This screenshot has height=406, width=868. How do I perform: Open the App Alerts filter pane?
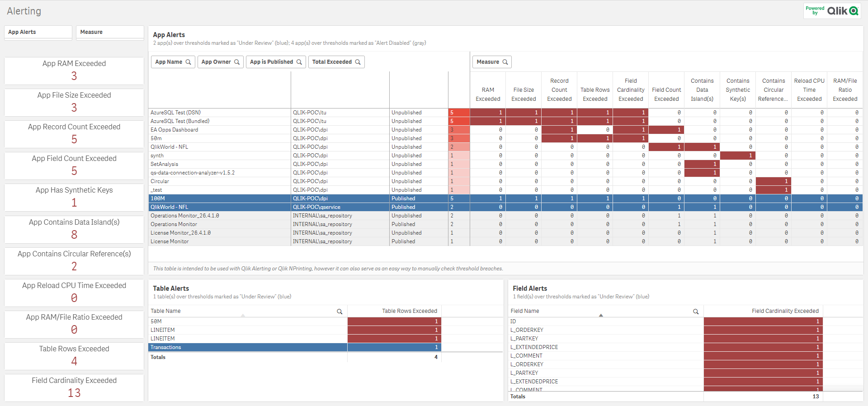tap(38, 32)
